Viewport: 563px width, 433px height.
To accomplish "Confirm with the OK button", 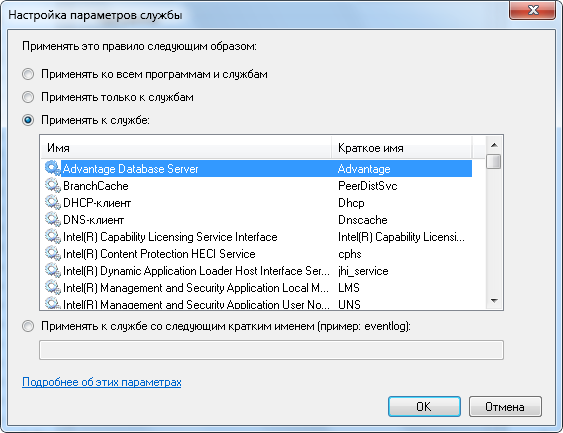I will [x=424, y=406].
